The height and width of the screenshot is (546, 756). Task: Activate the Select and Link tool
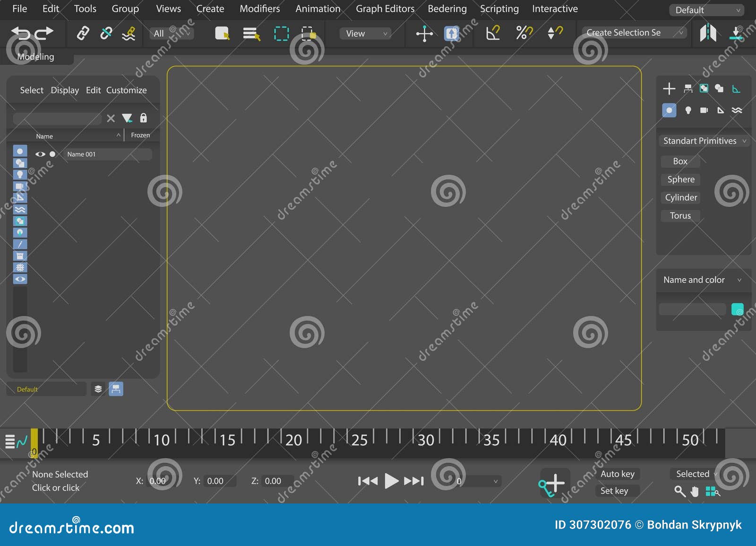(83, 33)
